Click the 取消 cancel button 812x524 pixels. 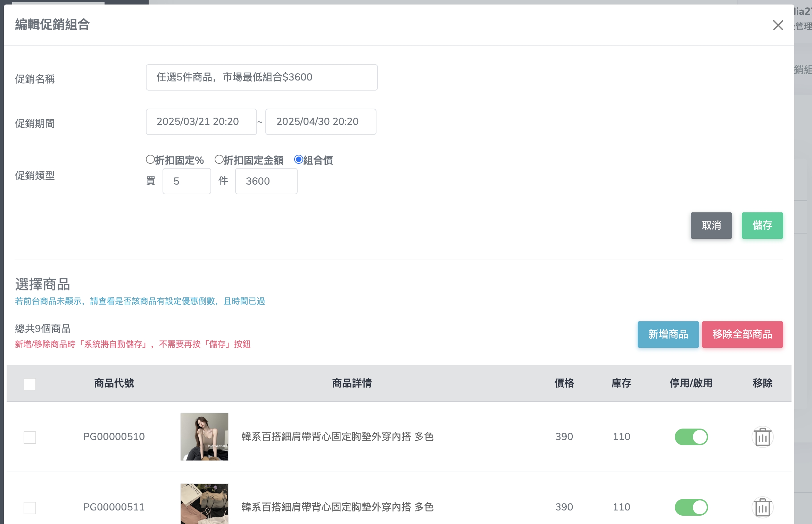711,226
